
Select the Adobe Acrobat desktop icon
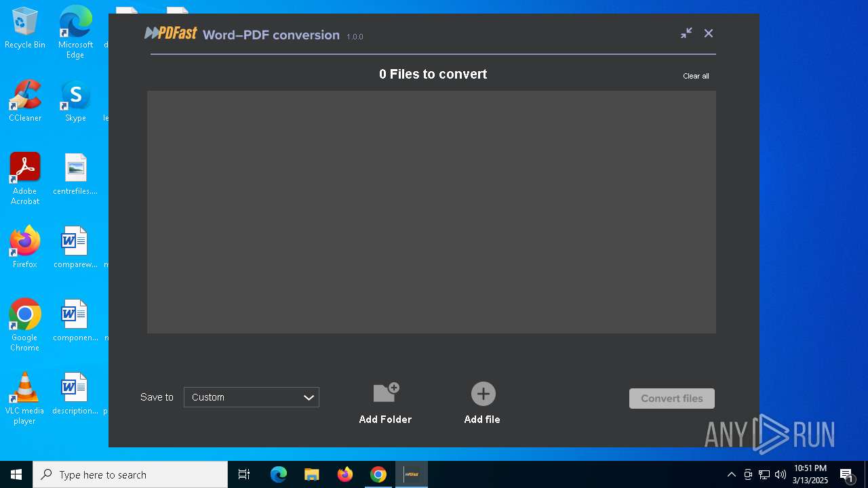[25, 178]
